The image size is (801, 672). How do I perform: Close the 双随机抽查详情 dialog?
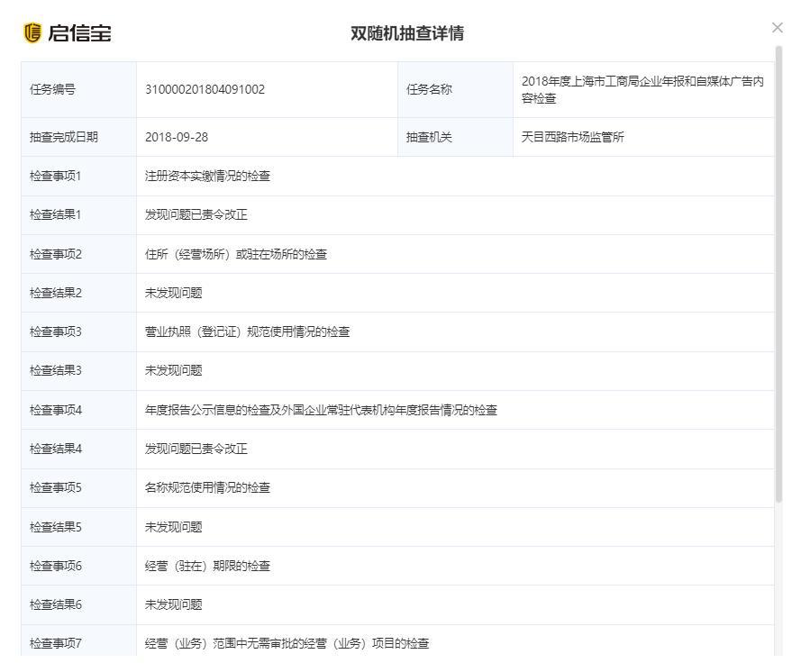point(777,27)
